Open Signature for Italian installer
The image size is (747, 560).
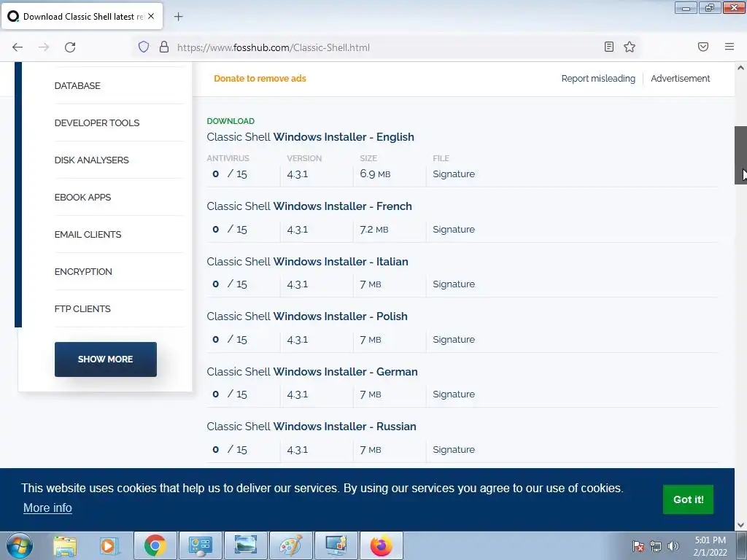coord(454,284)
